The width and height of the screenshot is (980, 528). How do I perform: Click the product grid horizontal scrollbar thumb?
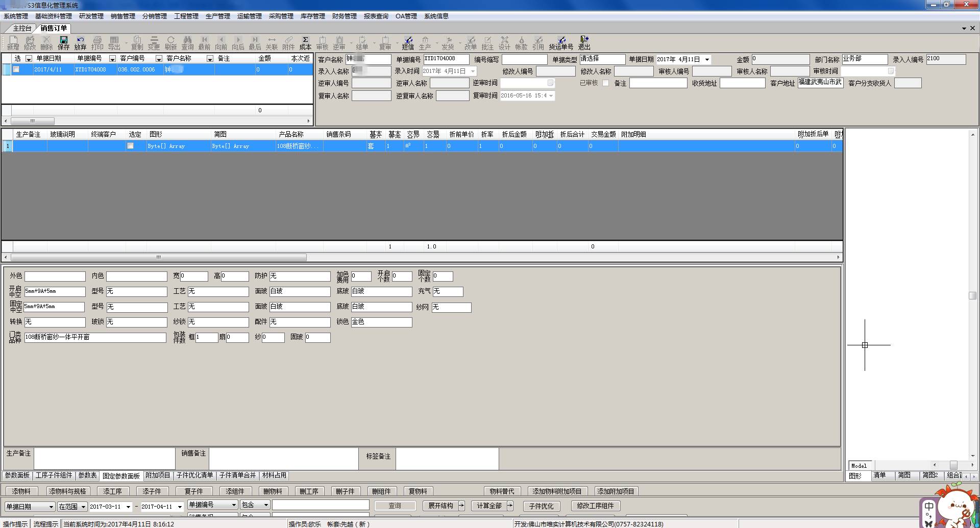pos(159,257)
